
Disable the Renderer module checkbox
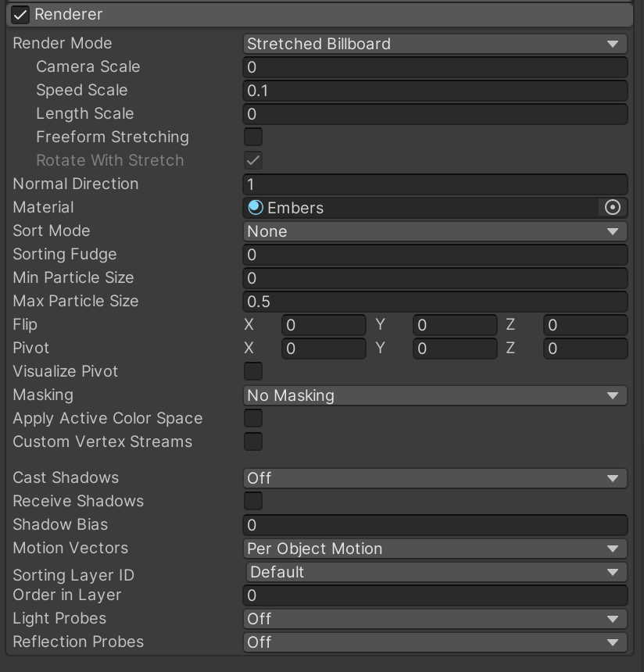coord(20,15)
